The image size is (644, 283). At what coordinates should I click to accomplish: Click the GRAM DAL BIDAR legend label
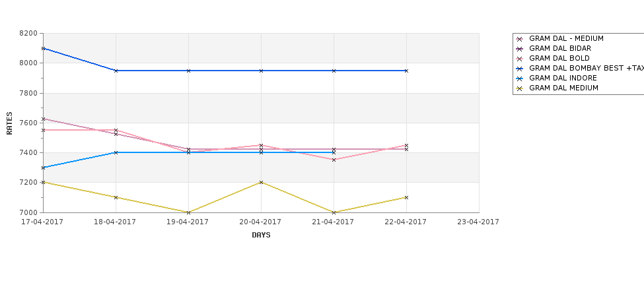[560, 48]
